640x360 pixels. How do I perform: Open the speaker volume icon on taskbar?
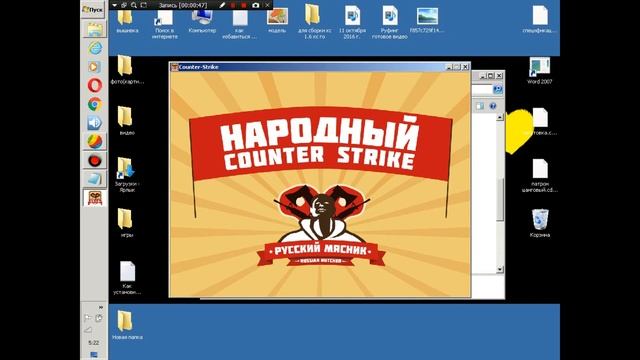pos(95,123)
